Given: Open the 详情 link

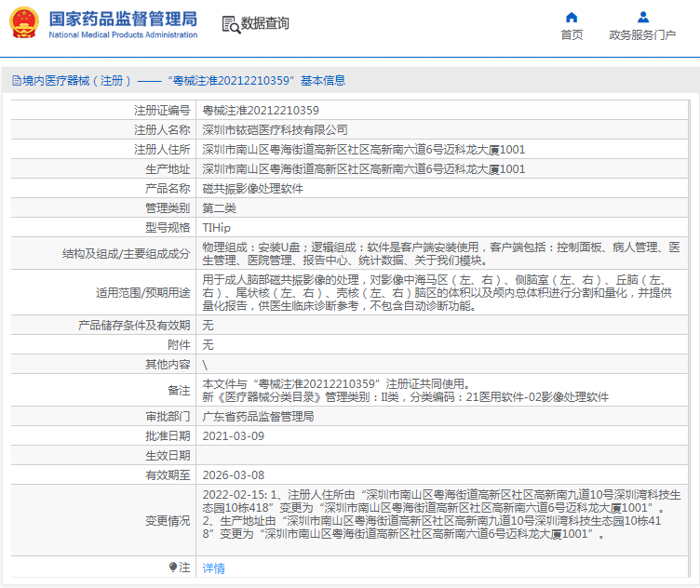Looking at the screenshot, I should click(213, 568).
